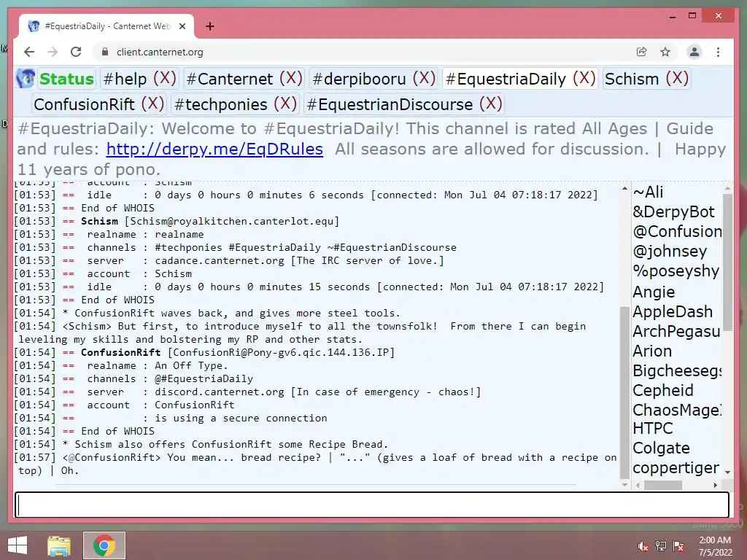This screenshot has height=560, width=747.
Task: Close the #techponies tab with (X)
Action: point(285,104)
